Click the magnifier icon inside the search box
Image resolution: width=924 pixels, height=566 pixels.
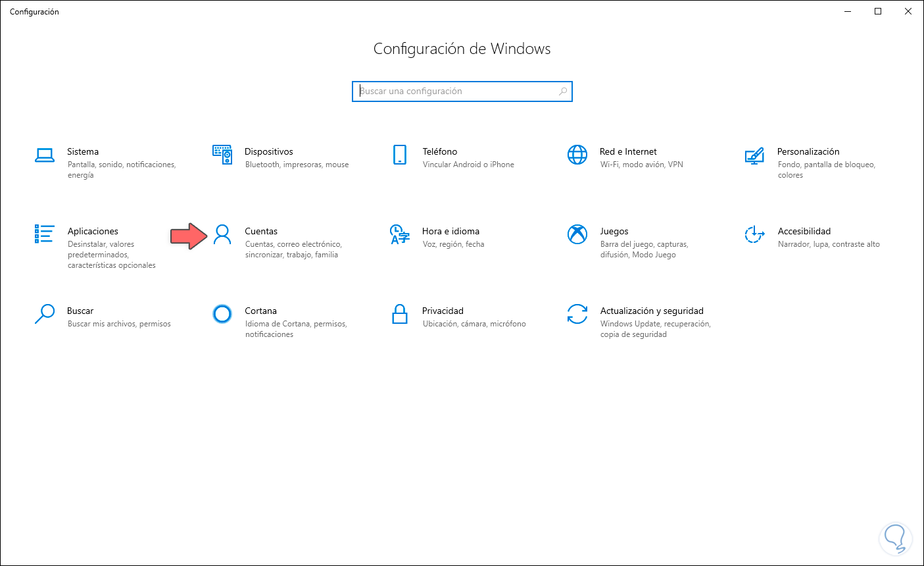(563, 91)
